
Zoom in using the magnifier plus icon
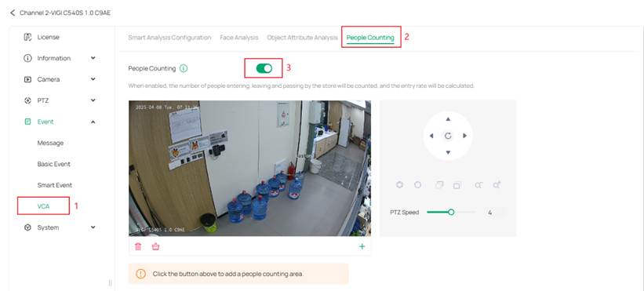point(497,185)
